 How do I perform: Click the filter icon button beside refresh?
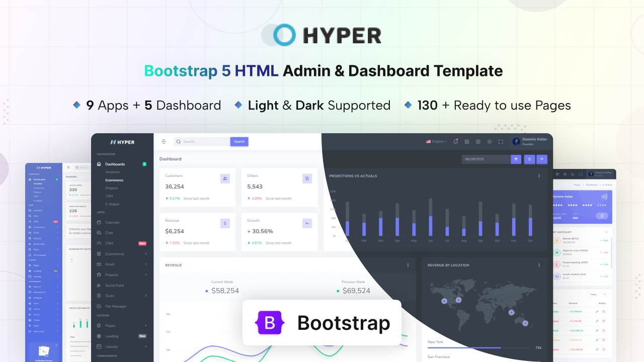542,159
